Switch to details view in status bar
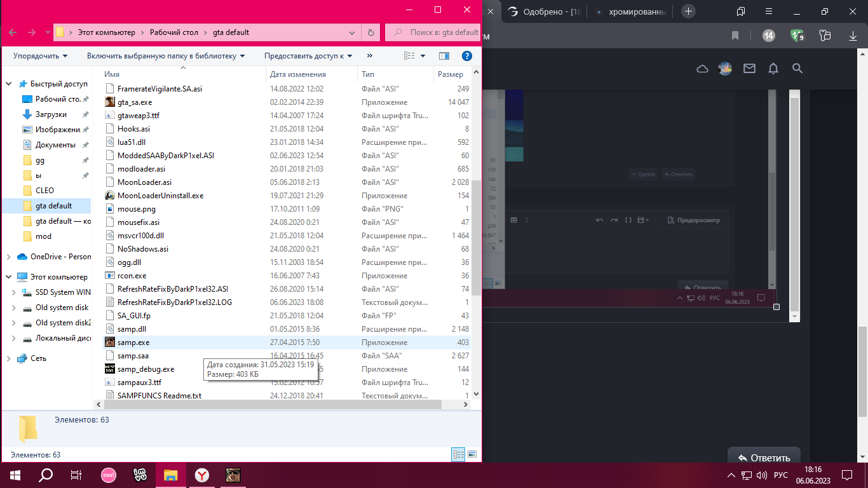868x488 pixels. pos(458,454)
